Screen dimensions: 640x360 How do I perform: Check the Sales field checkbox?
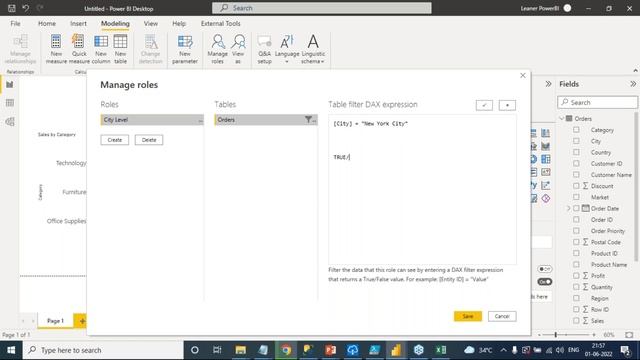click(576, 320)
